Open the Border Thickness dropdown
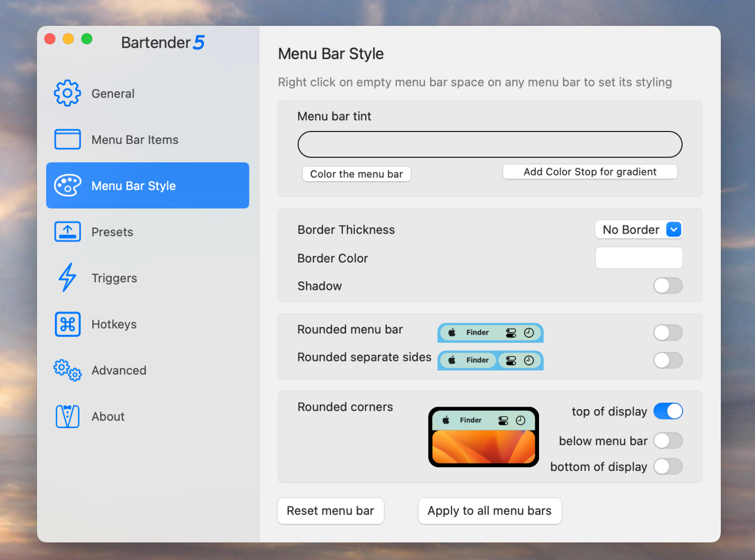755x560 pixels. [x=639, y=229]
